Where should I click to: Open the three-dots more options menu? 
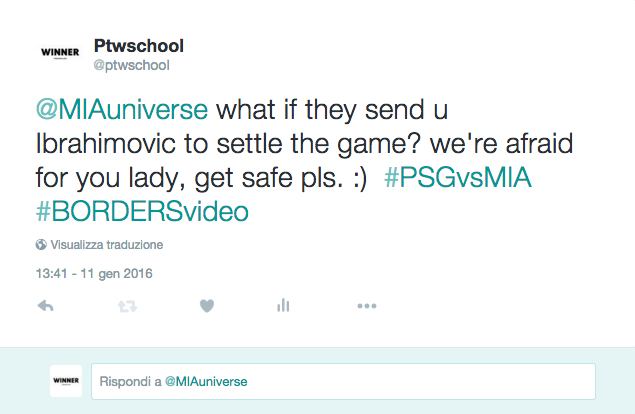(367, 306)
